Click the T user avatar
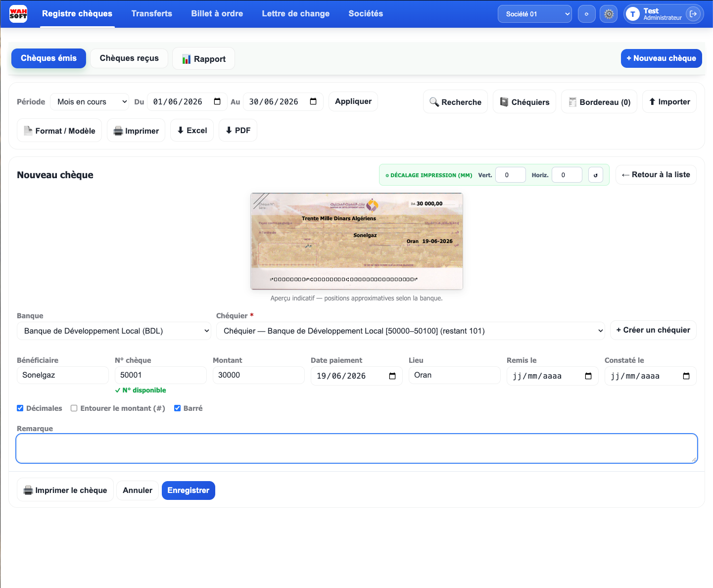713x588 pixels. click(632, 14)
